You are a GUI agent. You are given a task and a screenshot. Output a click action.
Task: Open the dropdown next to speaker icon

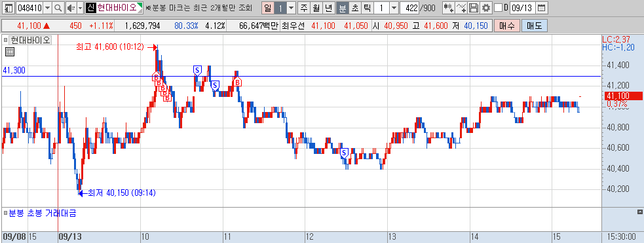pyautogui.click(x=80, y=8)
